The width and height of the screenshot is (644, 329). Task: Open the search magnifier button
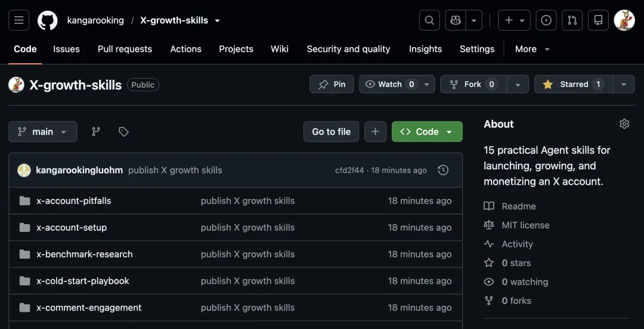(429, 20)
